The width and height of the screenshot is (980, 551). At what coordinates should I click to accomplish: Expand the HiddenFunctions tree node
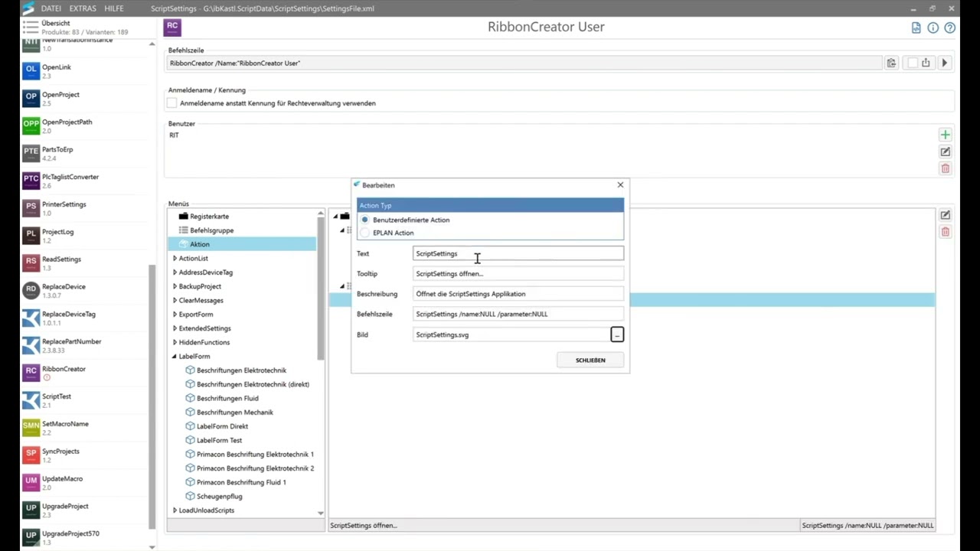(x=175, y=342)
